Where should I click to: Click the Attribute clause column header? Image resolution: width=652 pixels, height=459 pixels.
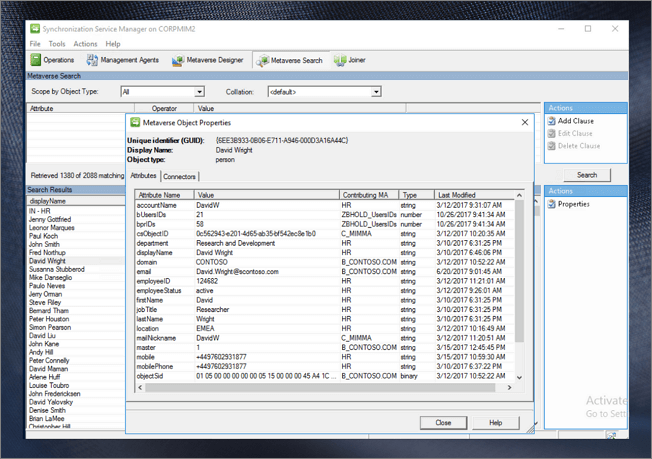[x=81, y=109]
